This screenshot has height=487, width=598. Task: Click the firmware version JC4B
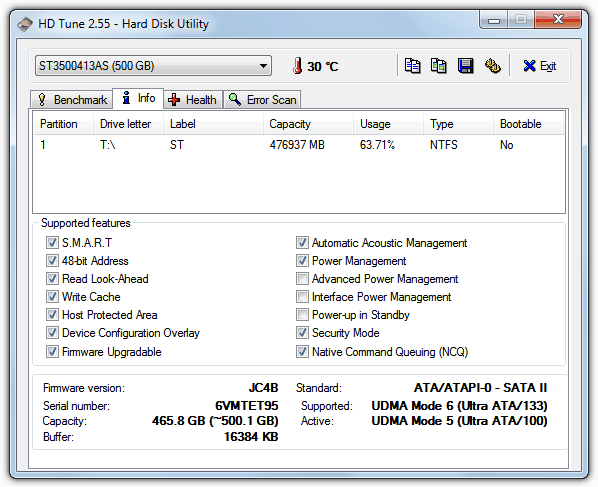click(x=263, y=388)
